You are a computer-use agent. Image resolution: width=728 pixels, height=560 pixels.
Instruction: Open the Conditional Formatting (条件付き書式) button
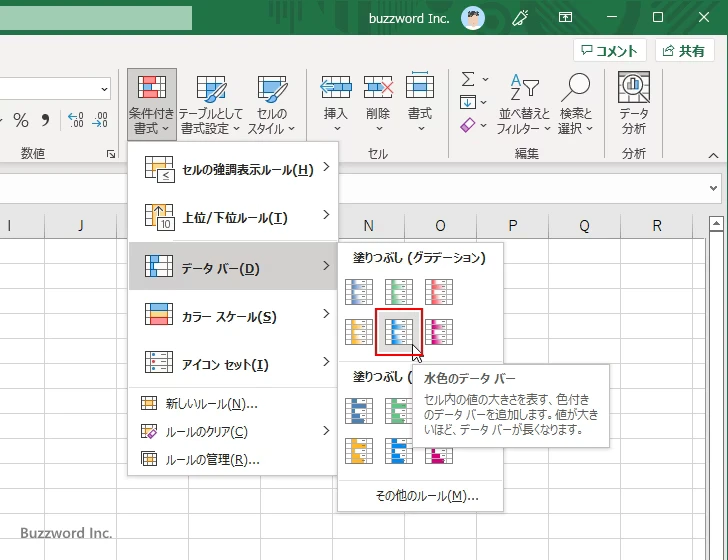pyautogui.click(x=152, y=104)
